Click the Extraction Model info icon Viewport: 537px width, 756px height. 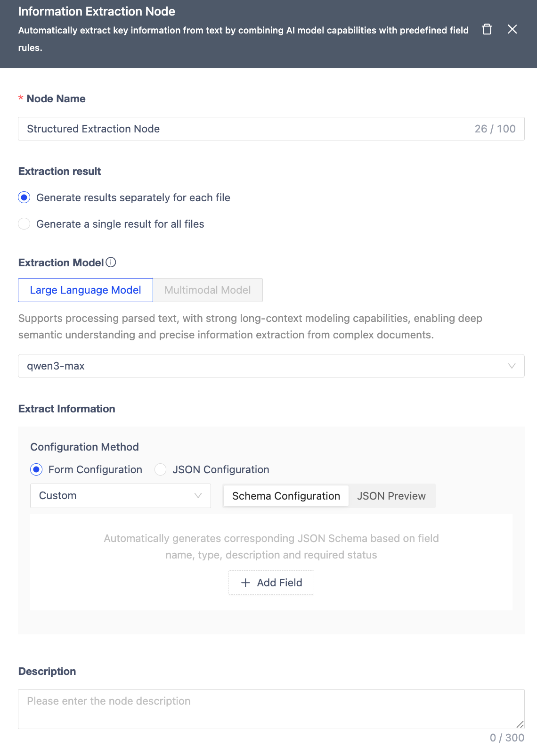point(111,262)
